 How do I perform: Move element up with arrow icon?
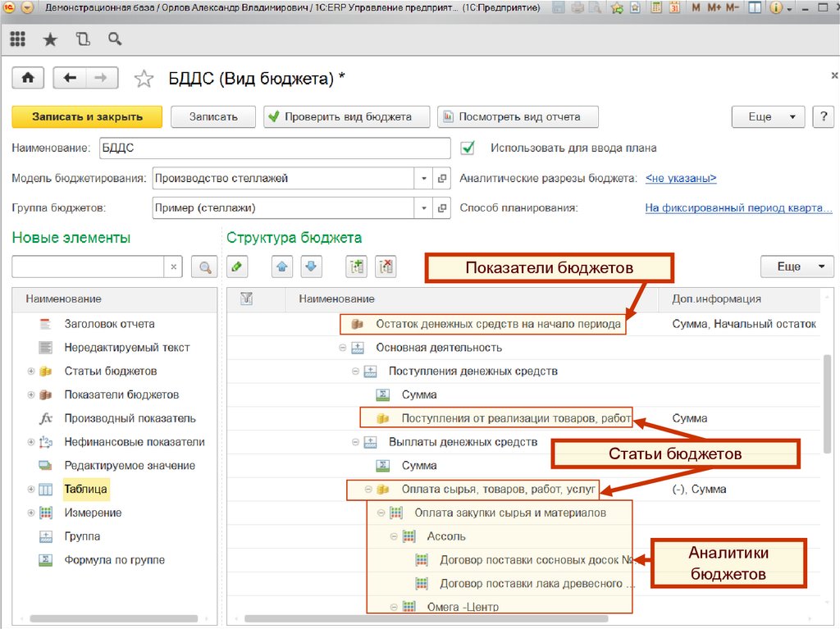[282, 267]
